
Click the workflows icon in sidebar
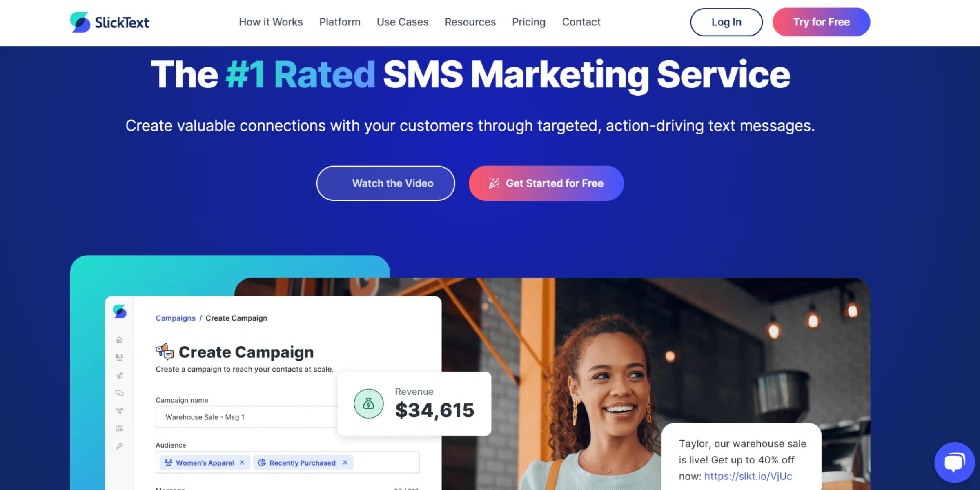pos(119,411)
